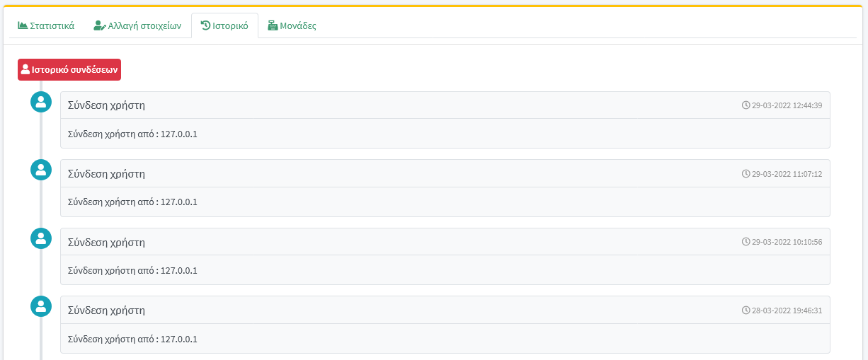Click the cash register icon beside Μονάδες
Image resolution: width=868 pixels, height=360 pixels.
(273, 25)
